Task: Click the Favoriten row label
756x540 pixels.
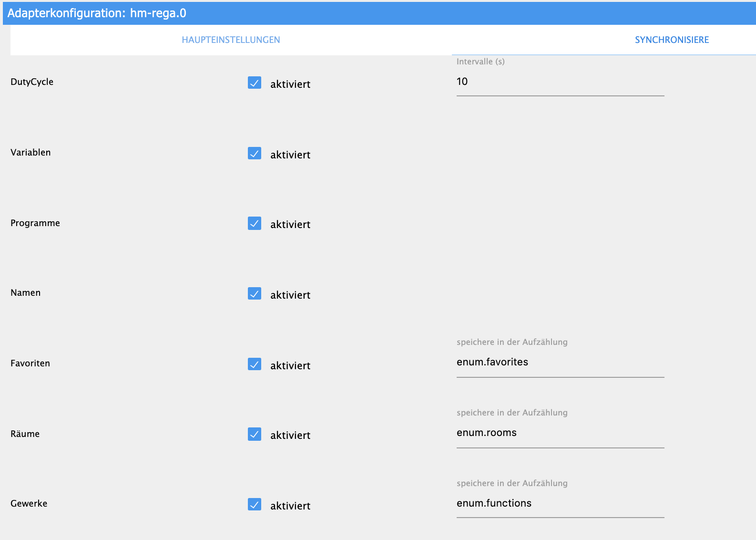Action: 30,363
